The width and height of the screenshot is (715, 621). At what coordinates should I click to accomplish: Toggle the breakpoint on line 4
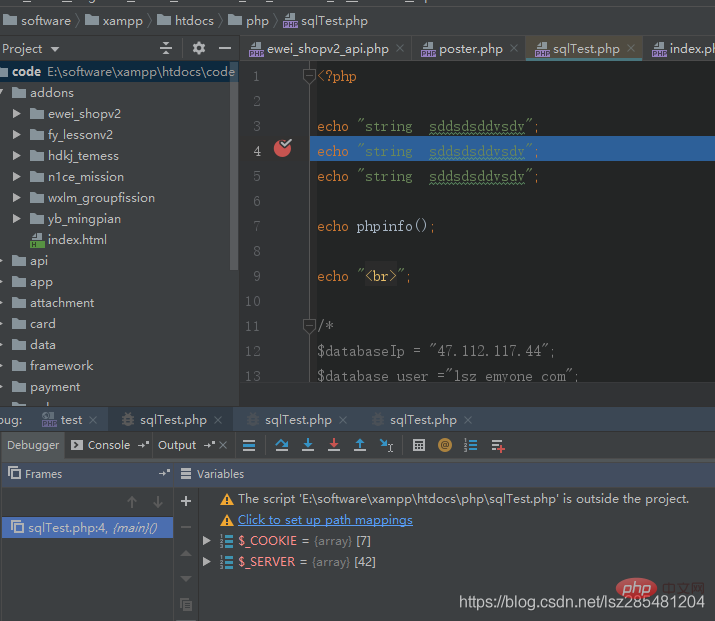pyautogui.click(x=283, y=149)
